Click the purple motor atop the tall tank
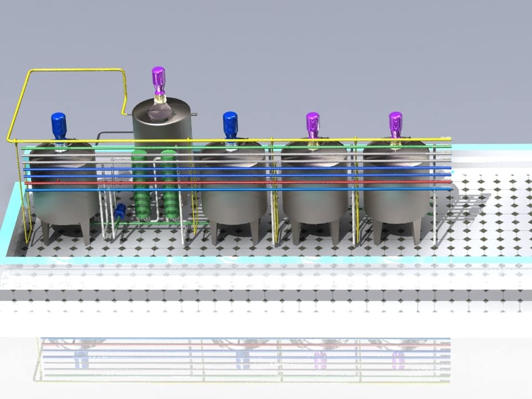This screenshot has height=399, width=532. [158, 81]
